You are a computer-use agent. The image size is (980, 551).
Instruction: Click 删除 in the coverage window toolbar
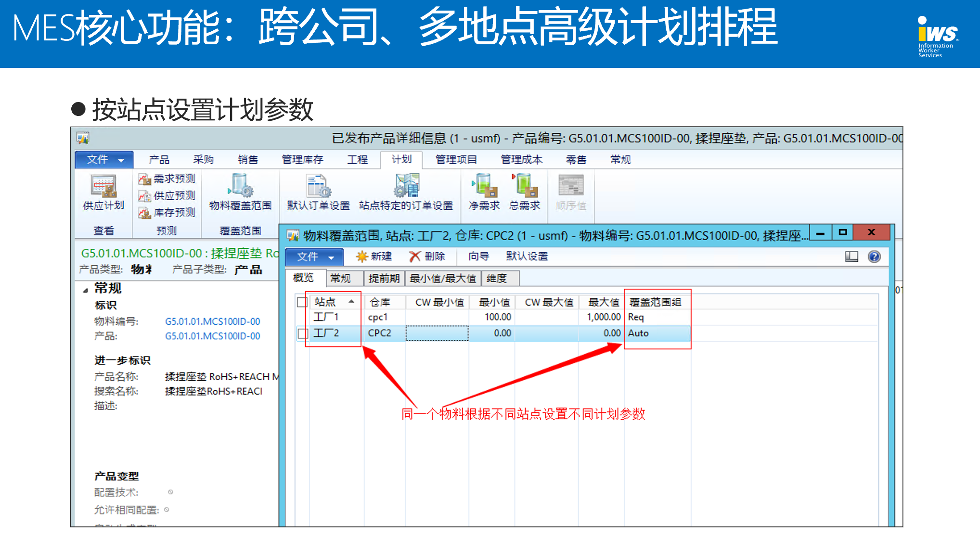pos(427,256)
